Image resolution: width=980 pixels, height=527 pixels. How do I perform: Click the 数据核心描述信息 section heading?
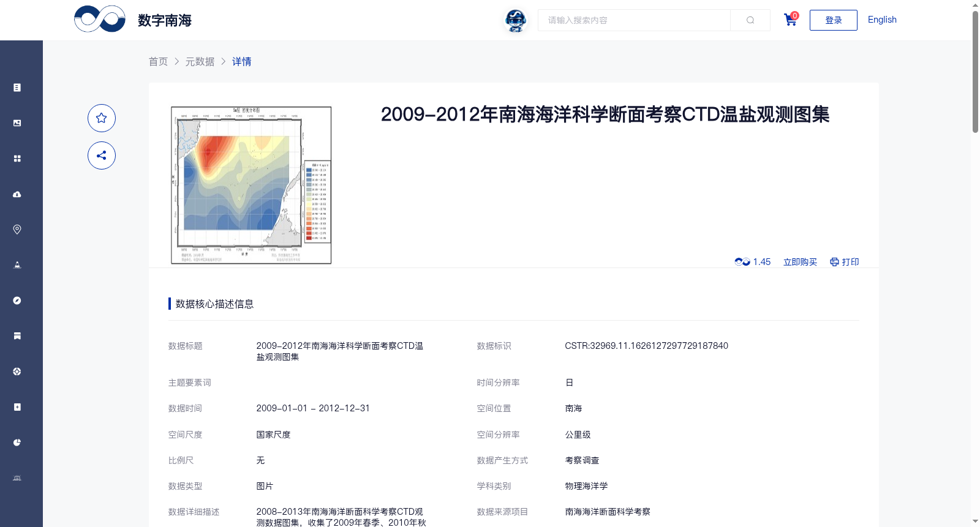(x=214, y=304)
